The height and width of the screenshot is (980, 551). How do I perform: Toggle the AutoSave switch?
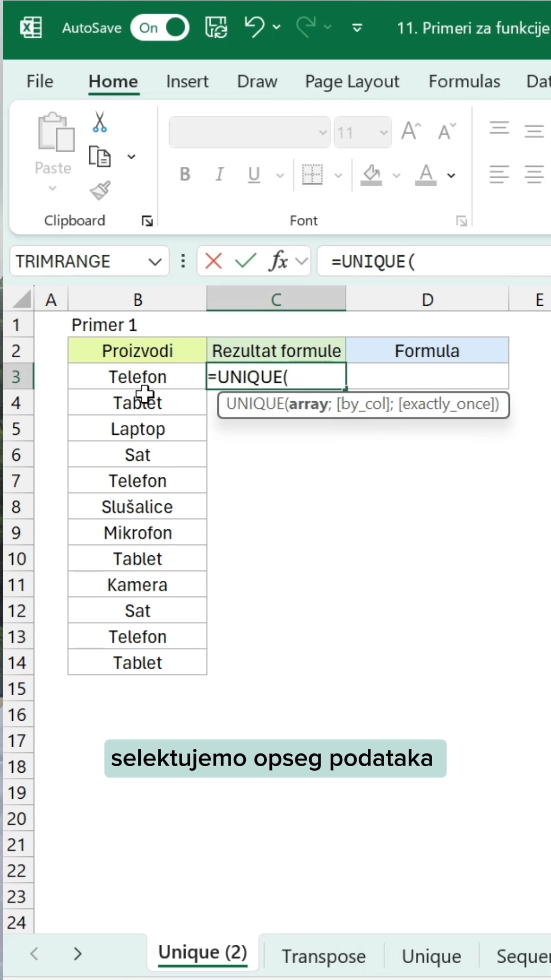coord(160,28)
